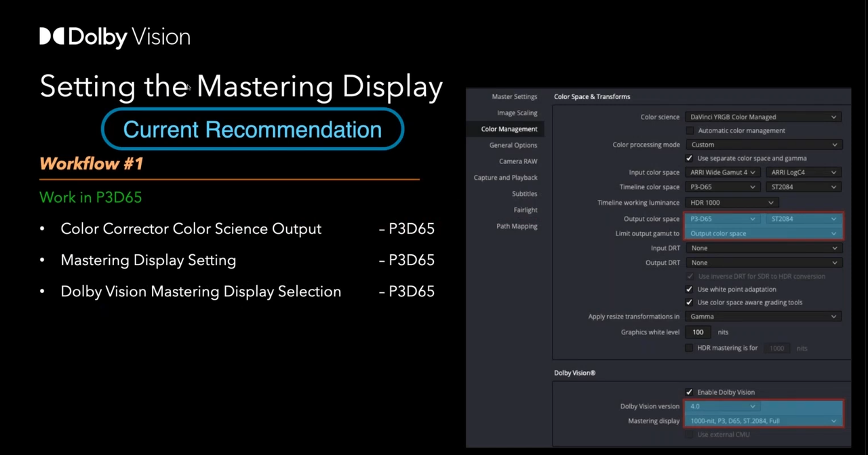Screen dimensions: 868x455
Task: Click the Work in P3D65 text
Action: [x=90, y=197]
